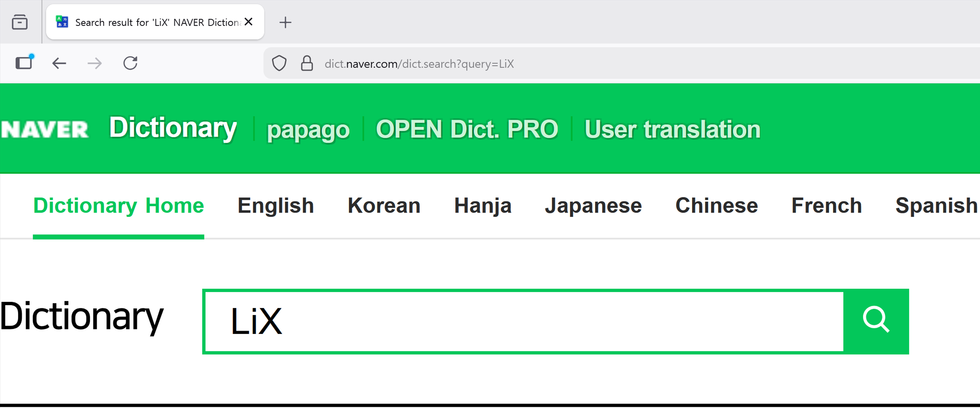Go to User translation
This screenshot has height=408, width=980.
(x=672, y=129)
